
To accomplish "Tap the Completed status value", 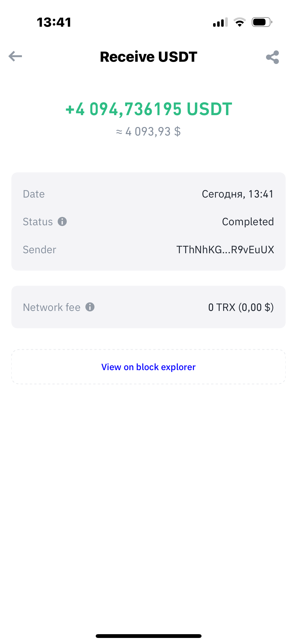I will (x=248, y=222).
